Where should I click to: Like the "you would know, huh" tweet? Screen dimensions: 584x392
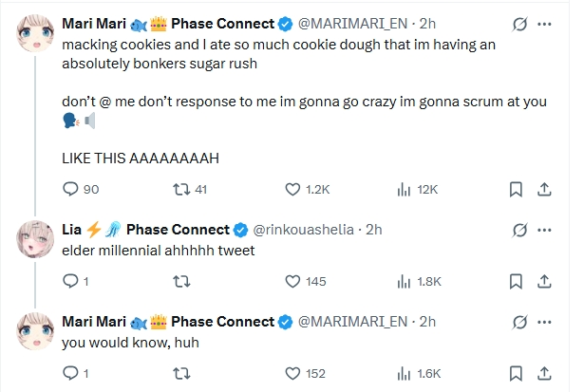click(x=292, y=373)
